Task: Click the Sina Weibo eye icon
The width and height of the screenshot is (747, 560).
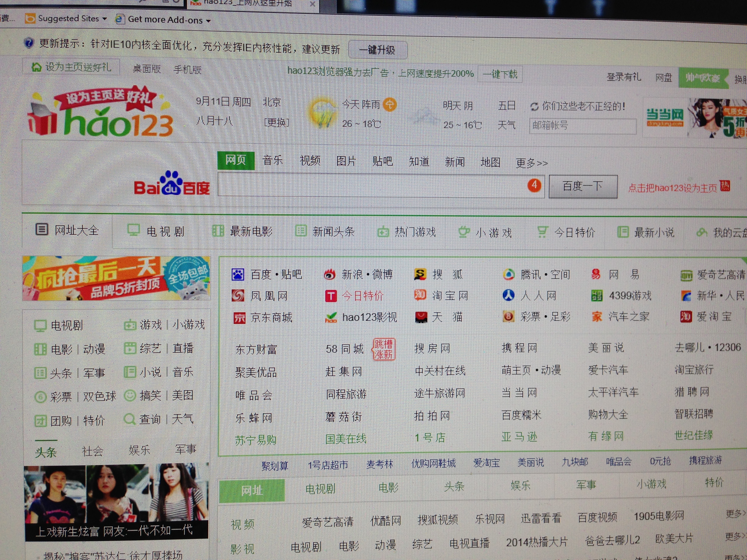Action: click(x=330, y=275)
